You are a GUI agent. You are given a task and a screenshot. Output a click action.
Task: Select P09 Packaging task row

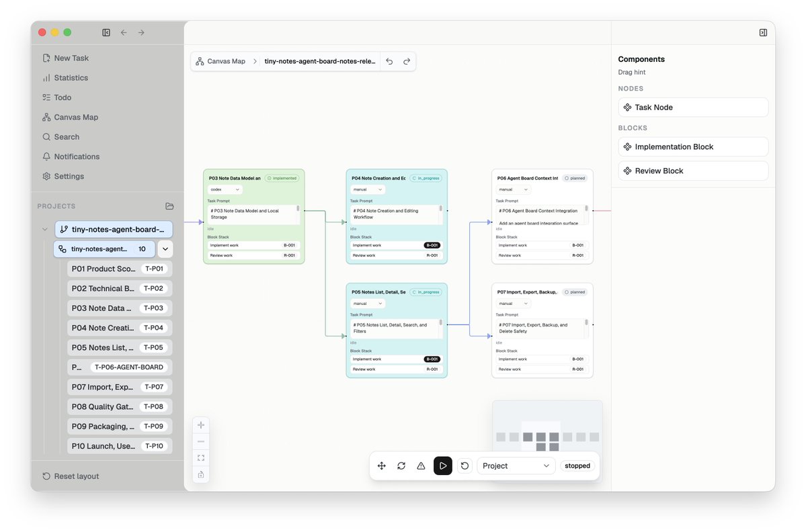(x=120, y=427)
